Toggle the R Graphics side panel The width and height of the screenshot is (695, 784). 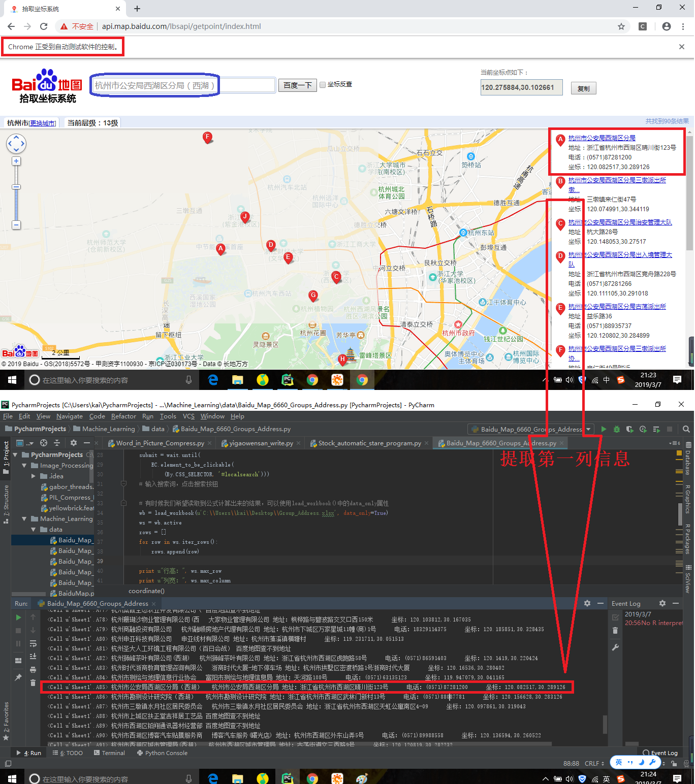coord(687,500)
